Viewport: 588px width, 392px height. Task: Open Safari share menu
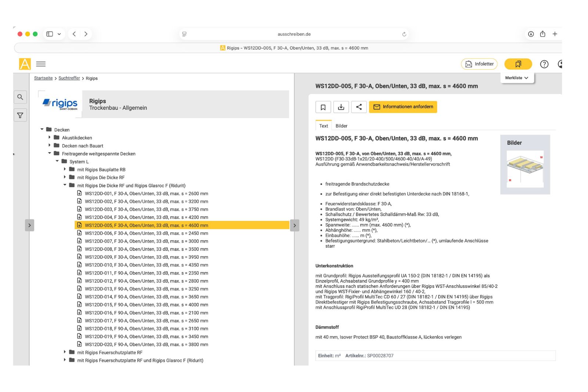542,34
